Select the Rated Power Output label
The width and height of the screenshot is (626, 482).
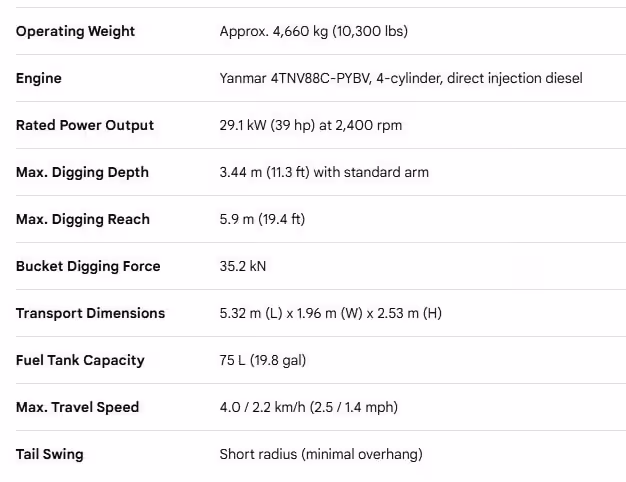[85, 125]
